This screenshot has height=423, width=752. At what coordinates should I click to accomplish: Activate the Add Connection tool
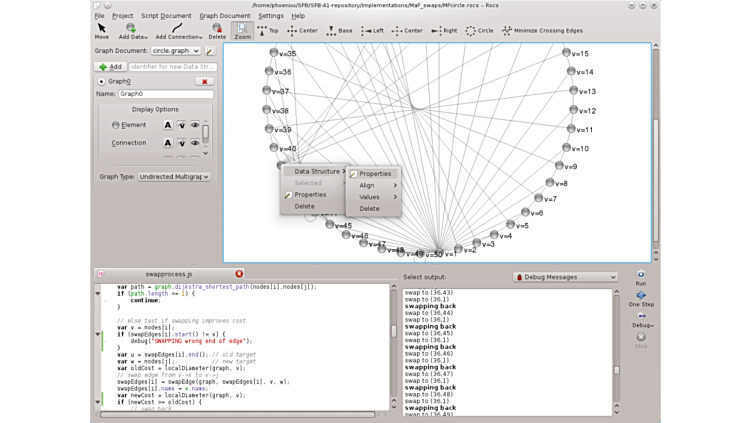(176, 31)
